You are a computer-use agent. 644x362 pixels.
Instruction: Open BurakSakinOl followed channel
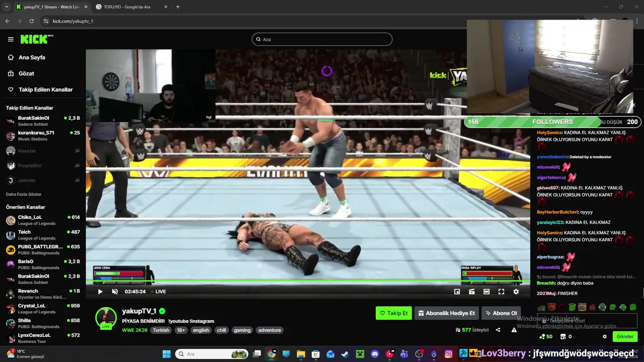point(43,121)
